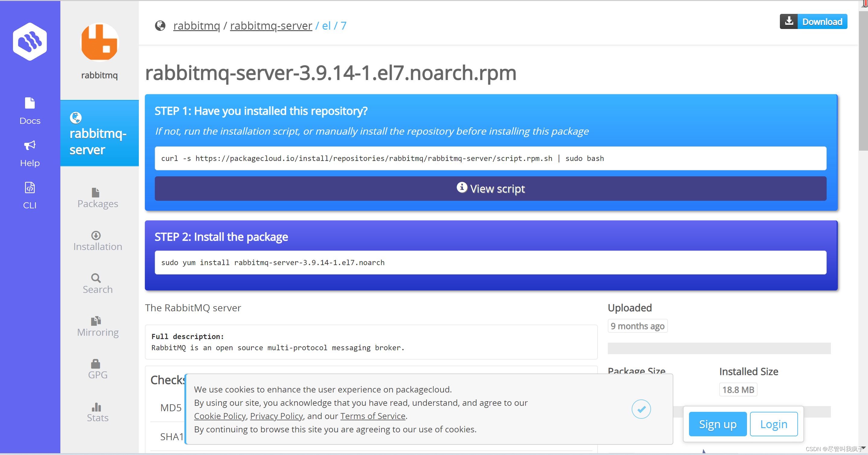The image size is (868, 455).
Task: Open the GPG keys section
Action: pyautogui.click(x=98, y=369)
